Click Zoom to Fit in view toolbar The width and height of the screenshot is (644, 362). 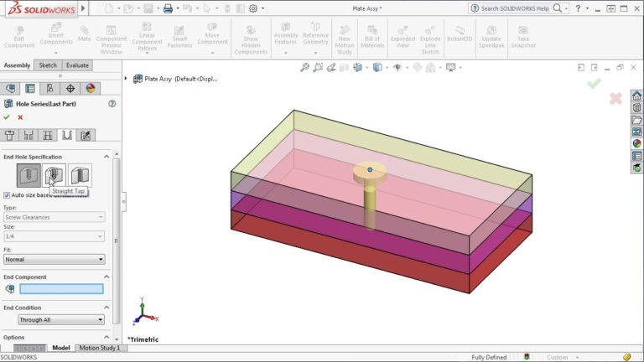coord(304,67)
